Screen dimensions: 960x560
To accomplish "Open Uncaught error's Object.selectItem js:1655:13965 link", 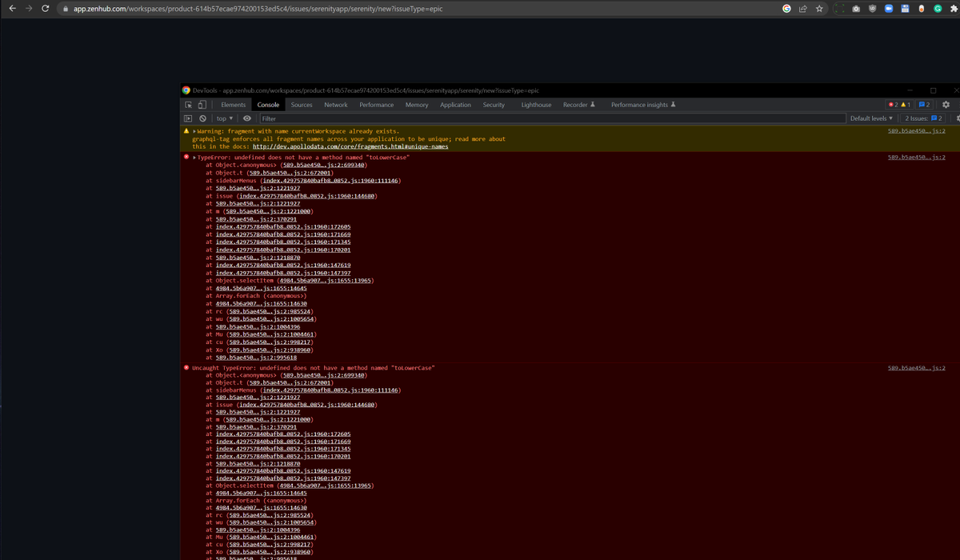I will 324,486.
